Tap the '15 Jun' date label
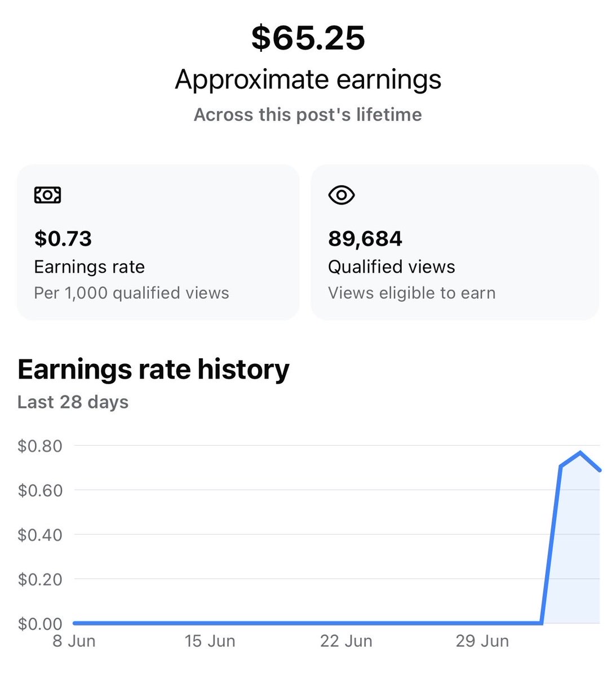This screenshot has height=676, width=616. click(x=210, y=641)
